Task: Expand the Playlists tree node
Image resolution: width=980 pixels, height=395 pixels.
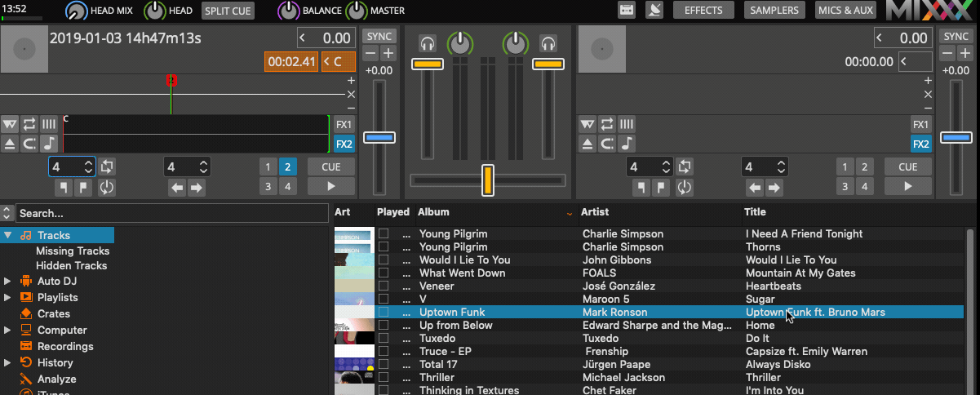Action: (8, 298)
